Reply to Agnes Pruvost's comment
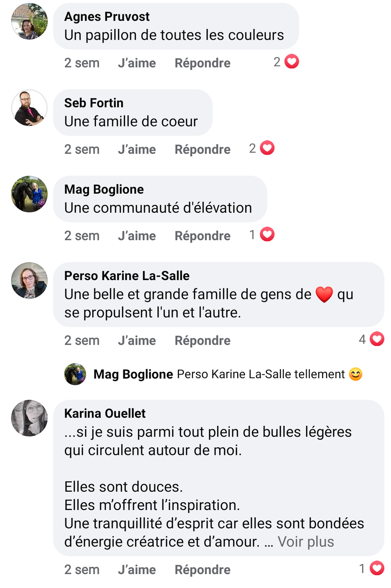This screenshot has height=588, width=391. tap(202, 63)
